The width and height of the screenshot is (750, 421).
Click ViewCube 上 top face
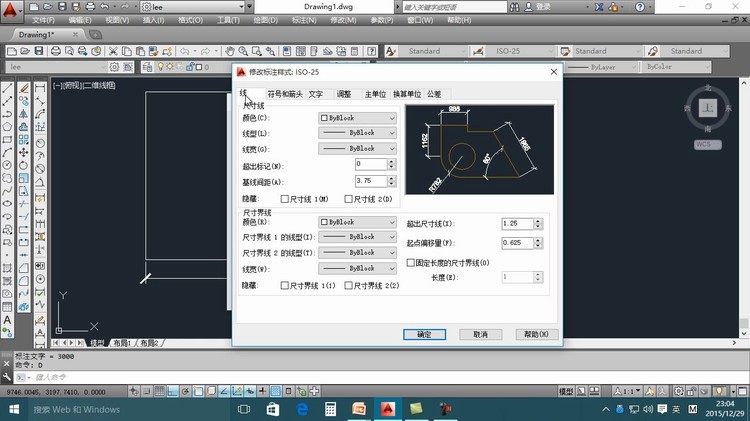(707, 108)
